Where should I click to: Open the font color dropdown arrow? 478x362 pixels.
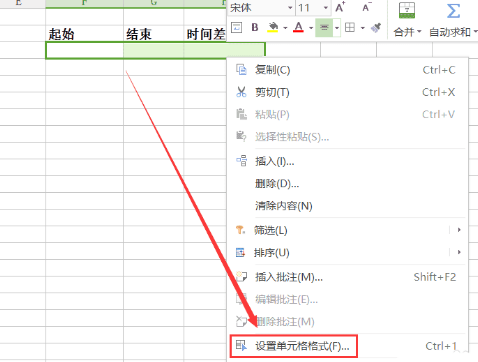point(311,28)
